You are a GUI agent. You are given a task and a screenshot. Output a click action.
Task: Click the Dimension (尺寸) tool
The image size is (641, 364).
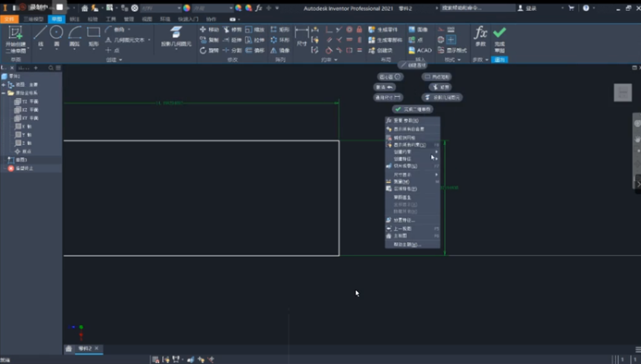[x=302, y=36]
